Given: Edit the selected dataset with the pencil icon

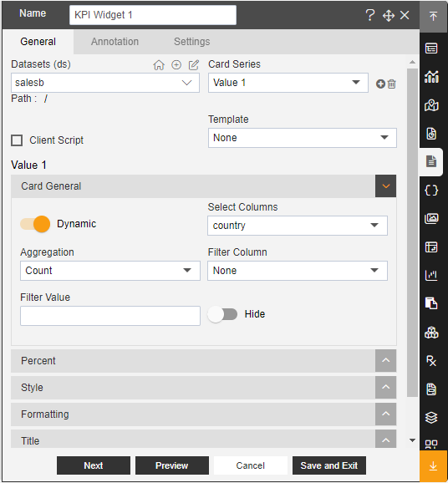Looking at the screenshot, I should (194, 65).
